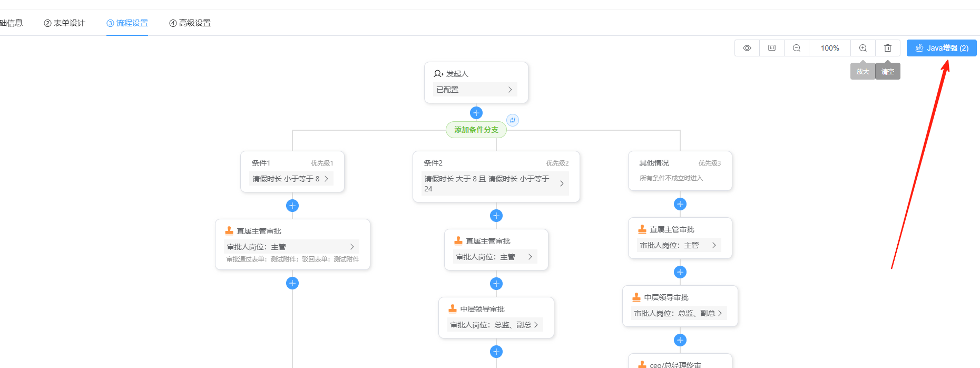Click plus below 直属主管审批 in 条件1 branch

pyautogui.click(x=292, y=283)
